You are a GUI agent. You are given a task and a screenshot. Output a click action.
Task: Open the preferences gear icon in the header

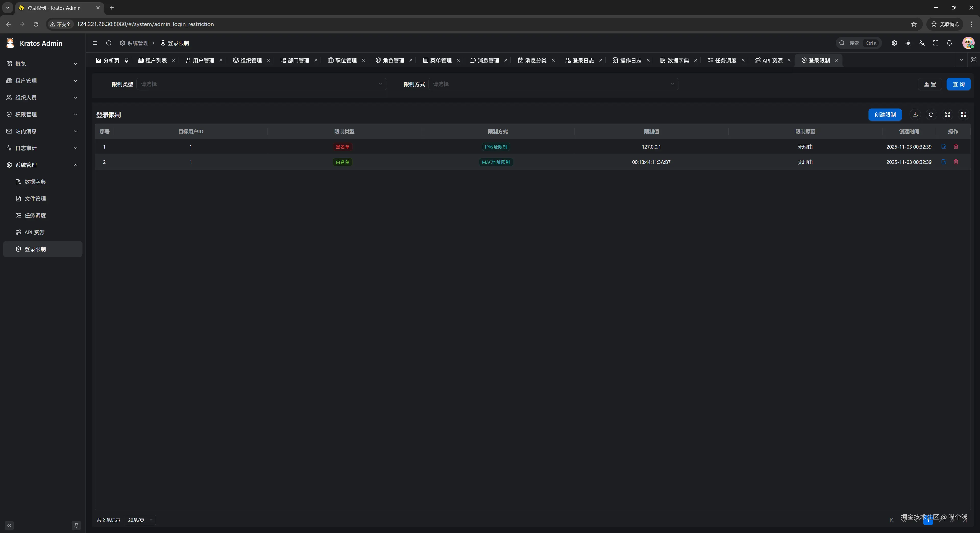[894, 43]
